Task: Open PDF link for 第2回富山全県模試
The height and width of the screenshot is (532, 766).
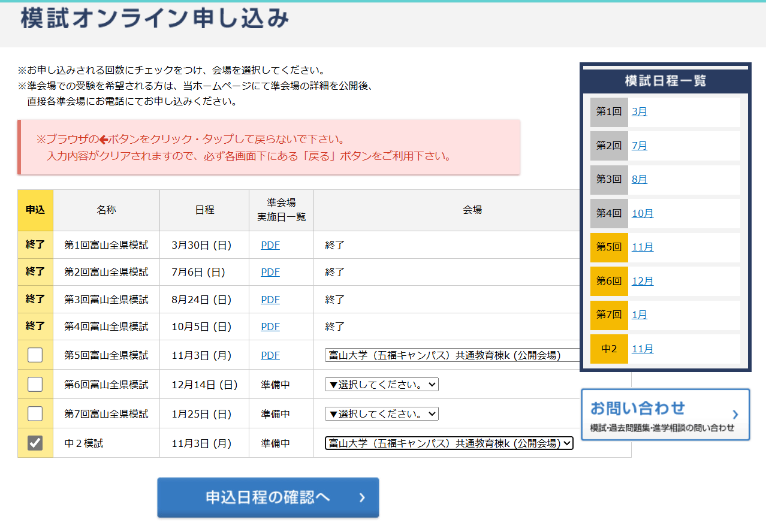Action: 270,273
